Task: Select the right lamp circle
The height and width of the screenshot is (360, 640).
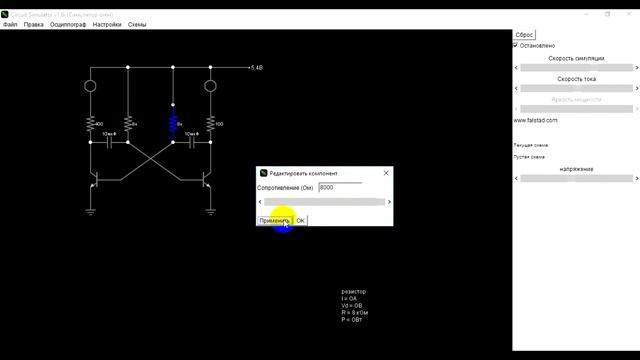Action: click(x=210, y=86)
